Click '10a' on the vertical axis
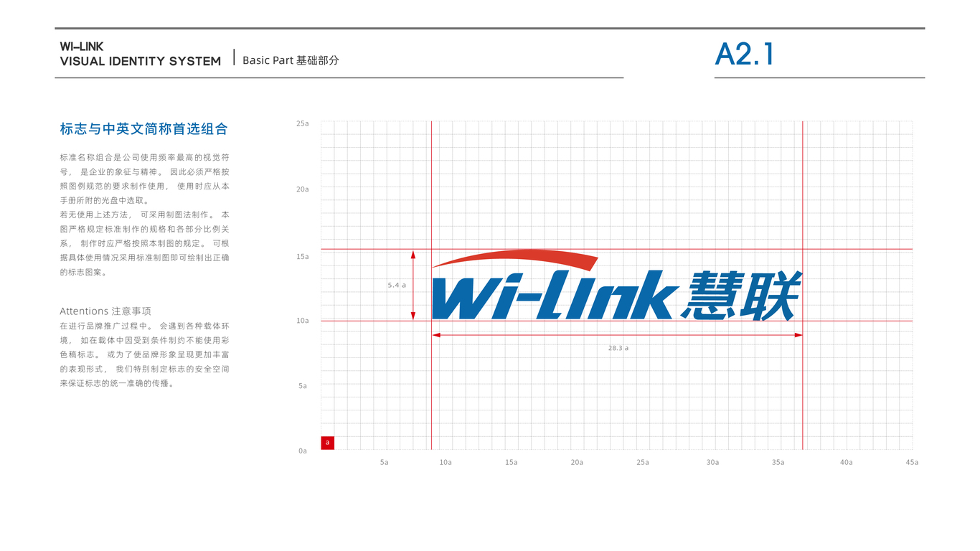The height and width of the screenshot is (551, 980). pos(303,321)
